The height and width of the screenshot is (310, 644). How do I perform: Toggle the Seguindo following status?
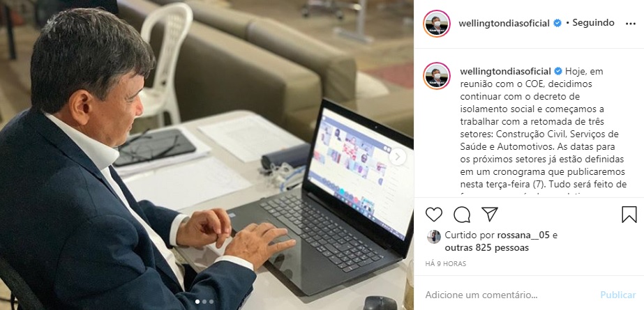[x=593, y=23]
